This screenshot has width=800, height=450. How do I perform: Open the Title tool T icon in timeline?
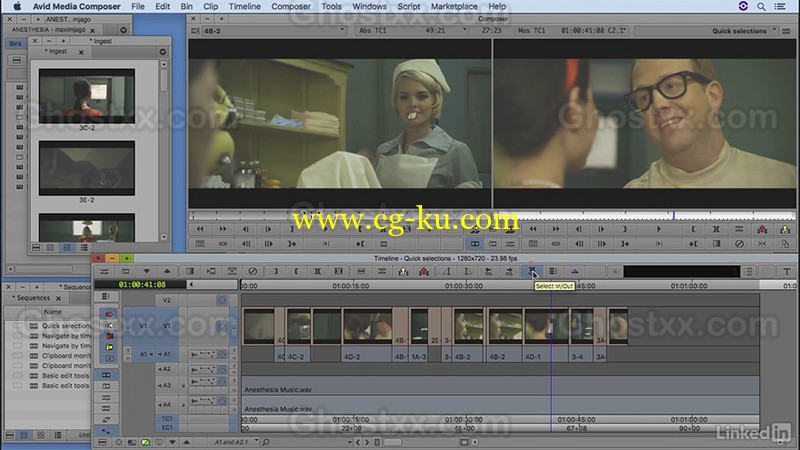coord(787,271)
